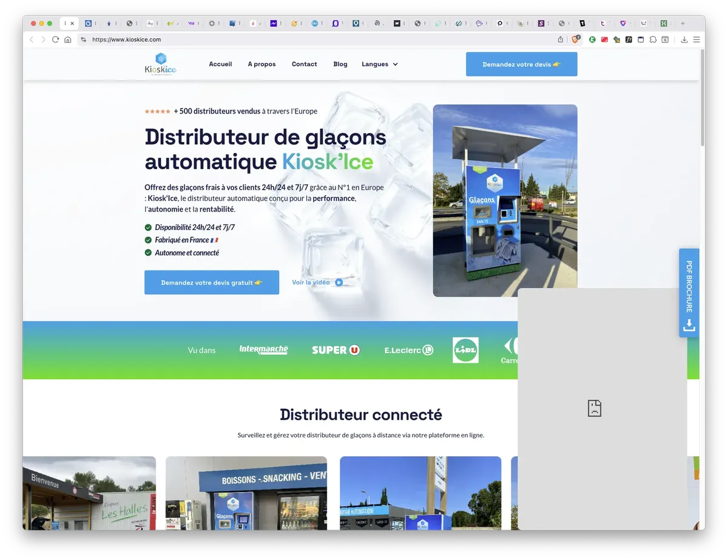Screen dimensions: 728x560
Task: Click the 'Voir la vidéo' link
Action: (x=311, y=282)
